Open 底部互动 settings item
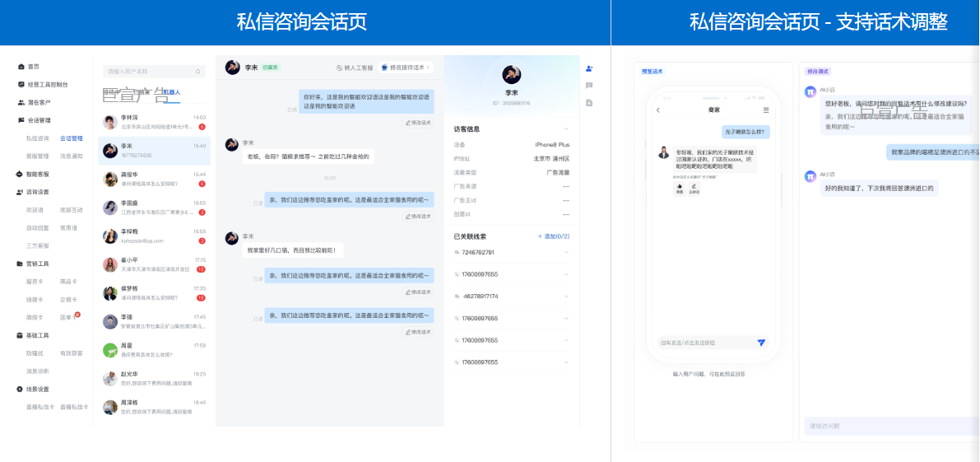The width and height of the screenshot is (980, 462). click(x=72, y=210)
